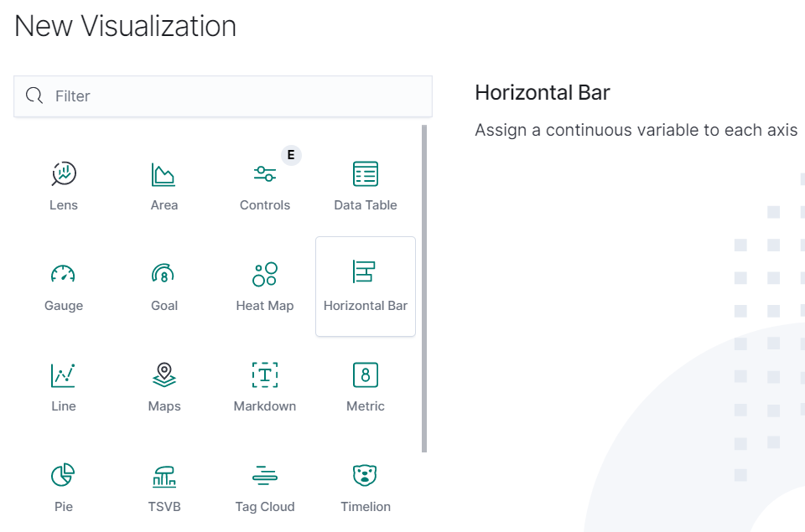Click the visualization list scrollbar

(x=424, y=289)
